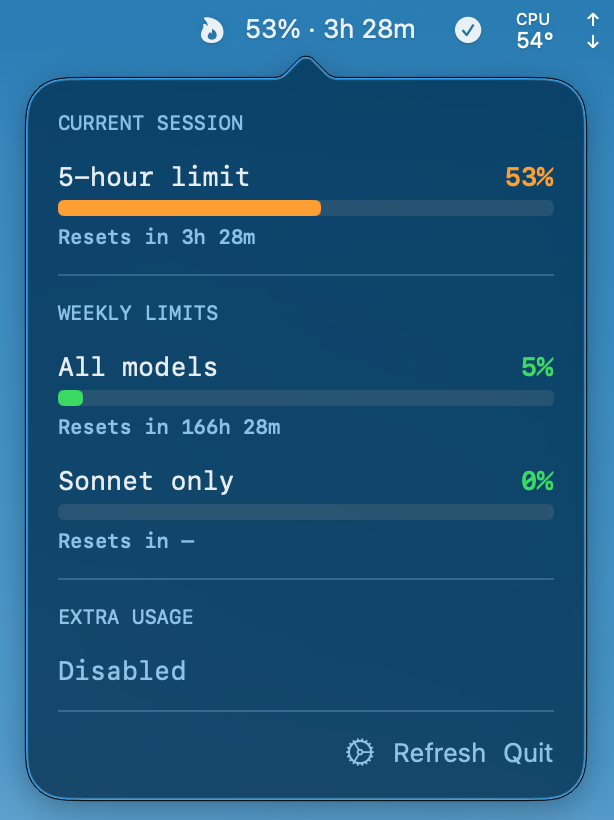Click the down arrow in the menu bar widget
This screenshot has width=614, height=820.
592,40
